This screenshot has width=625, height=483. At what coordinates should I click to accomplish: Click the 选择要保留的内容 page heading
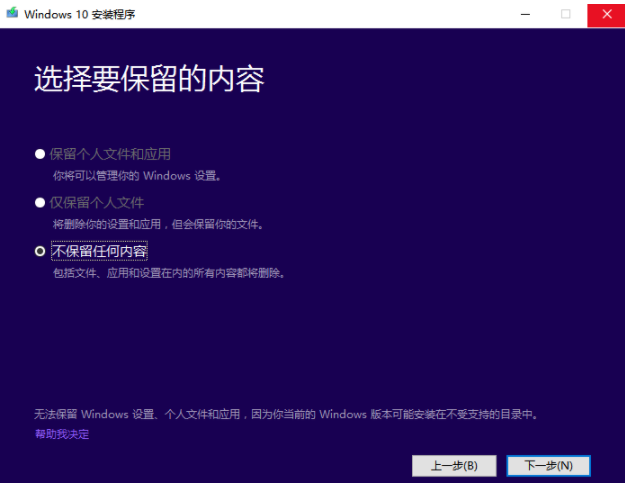(149, 80)
